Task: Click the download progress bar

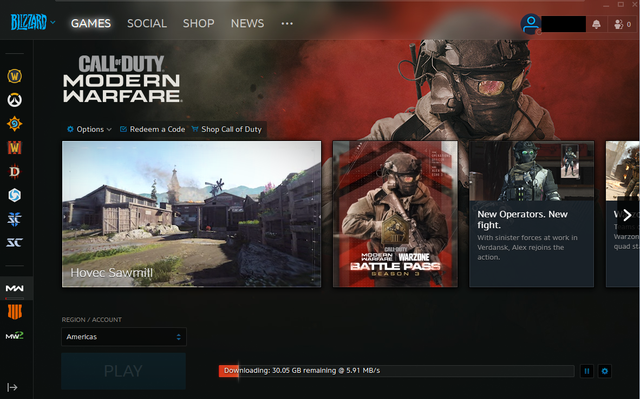Action: point(397,371)
